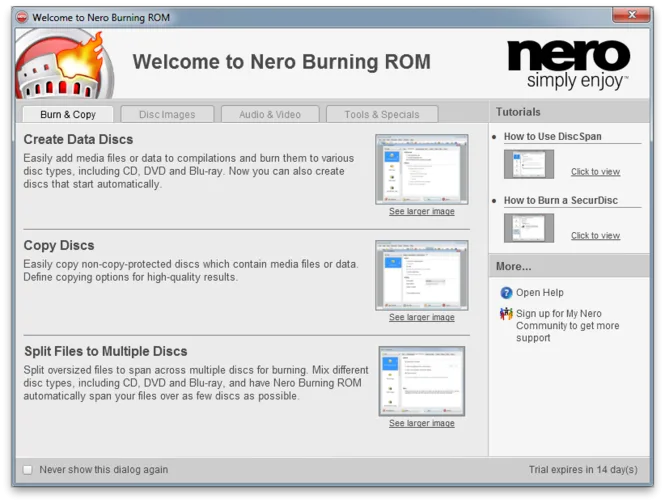
Task: Click the Create Data Discs heading
Action: [78, 140]
